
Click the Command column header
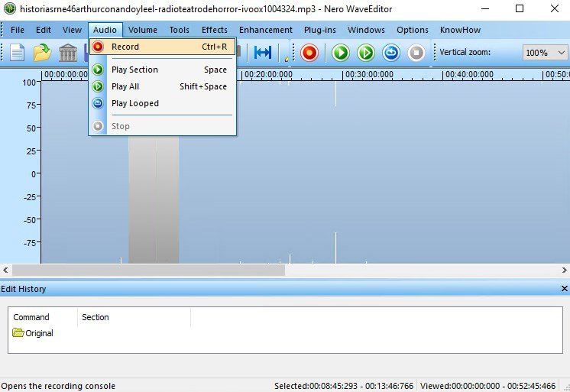coord(43,317)
